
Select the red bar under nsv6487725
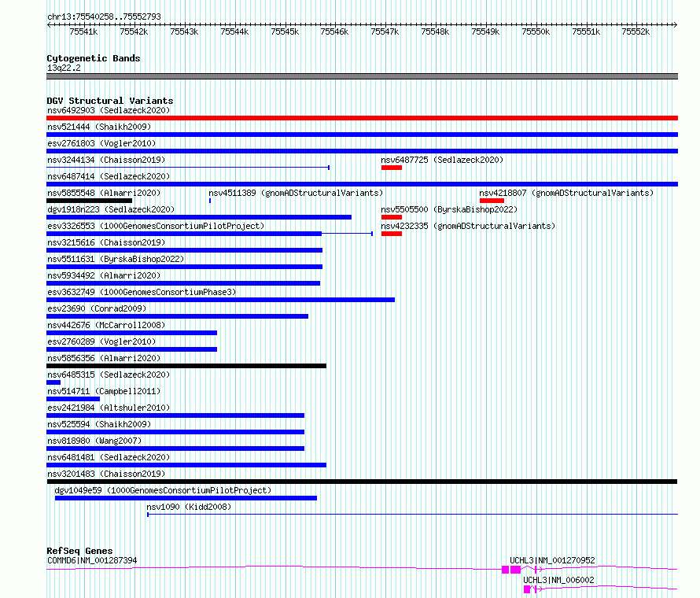[392, 168]
